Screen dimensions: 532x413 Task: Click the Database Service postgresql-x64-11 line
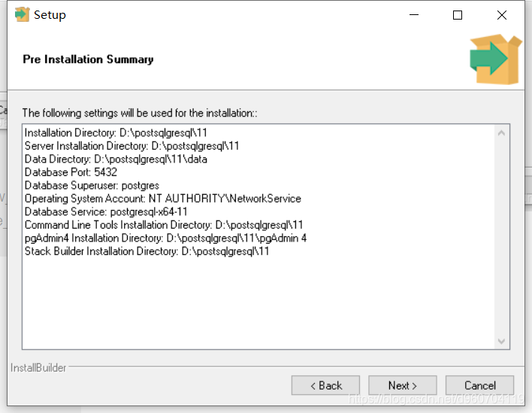(x=106, y=211)
